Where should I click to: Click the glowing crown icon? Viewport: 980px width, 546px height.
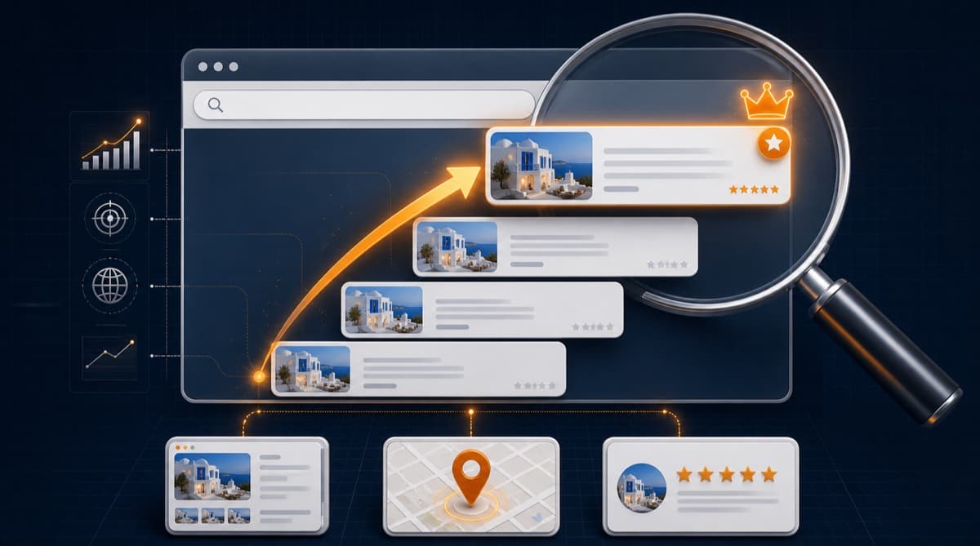(766, 101)
